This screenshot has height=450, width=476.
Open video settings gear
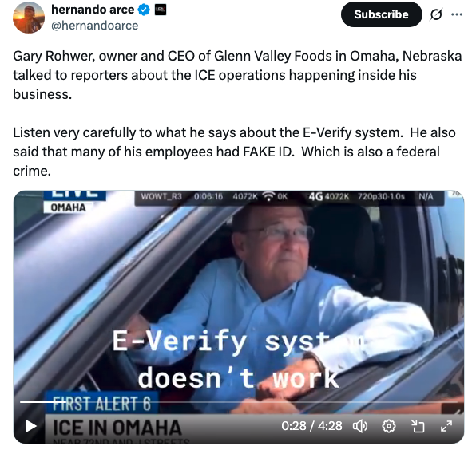(x=389, y=426)
